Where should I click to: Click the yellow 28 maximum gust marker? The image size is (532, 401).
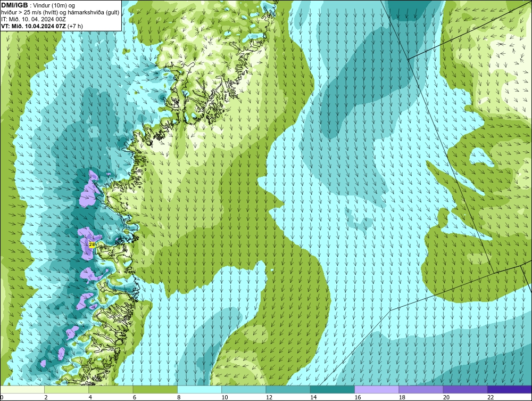[92, 244]
